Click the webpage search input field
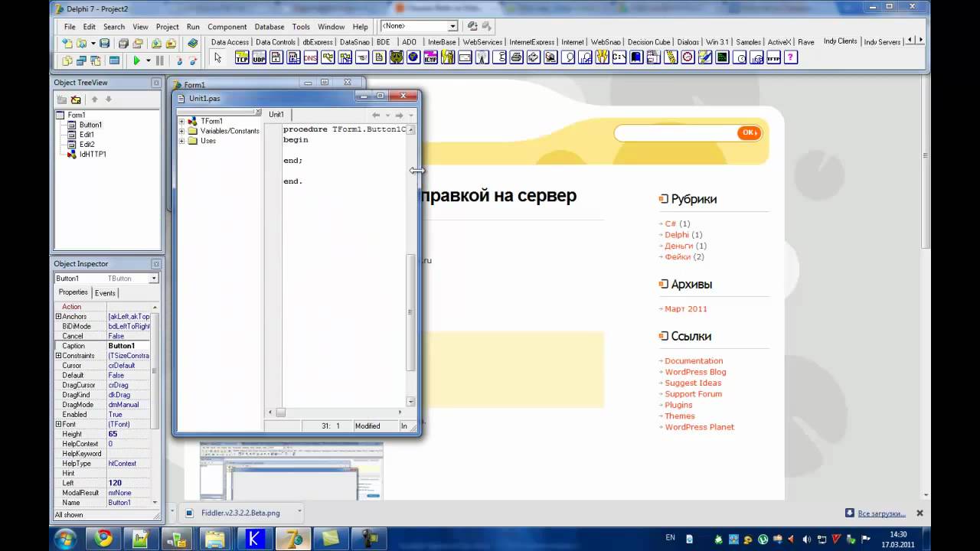 point(676,133)
